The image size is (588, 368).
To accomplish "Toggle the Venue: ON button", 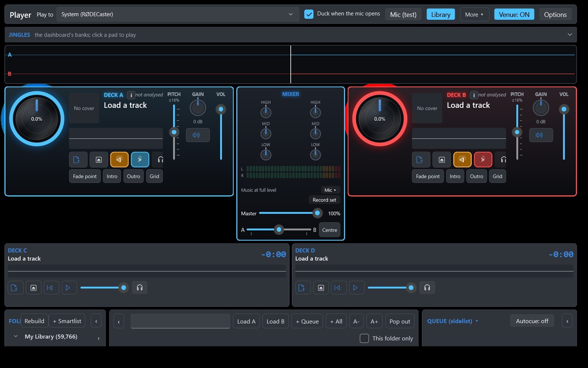I will [x=514, y=15].
